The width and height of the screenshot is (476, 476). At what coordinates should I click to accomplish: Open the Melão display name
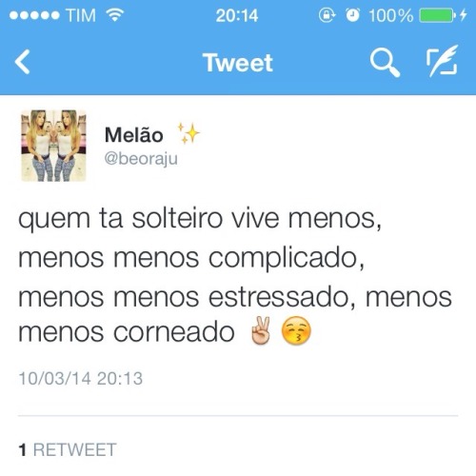pos(133,134)
